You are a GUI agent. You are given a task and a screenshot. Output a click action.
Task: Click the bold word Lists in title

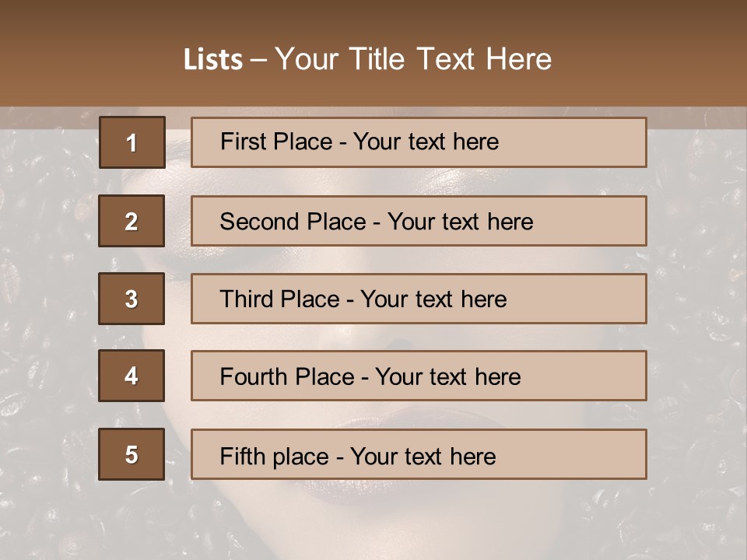point(212,60)
